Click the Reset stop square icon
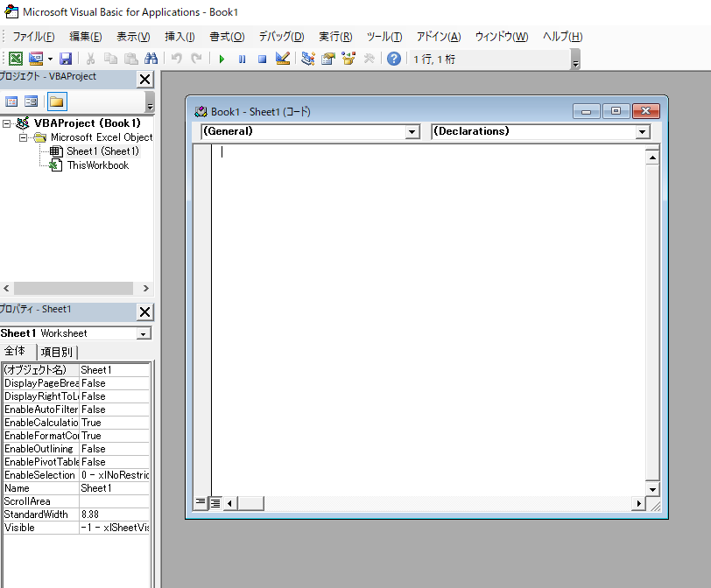Screen dimensions: 711x588 point(261,59)
